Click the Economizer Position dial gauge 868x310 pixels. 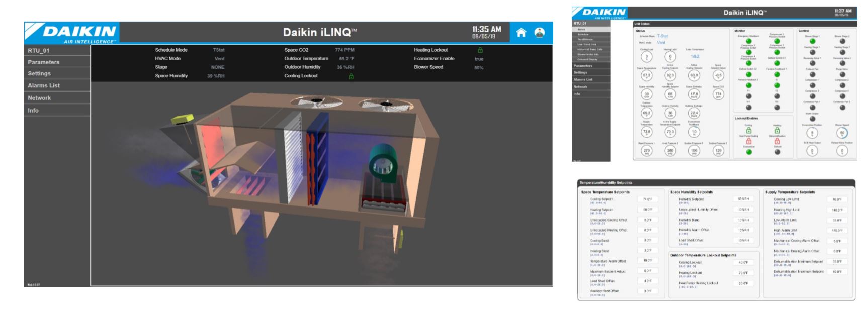click(x=812, y=133)
